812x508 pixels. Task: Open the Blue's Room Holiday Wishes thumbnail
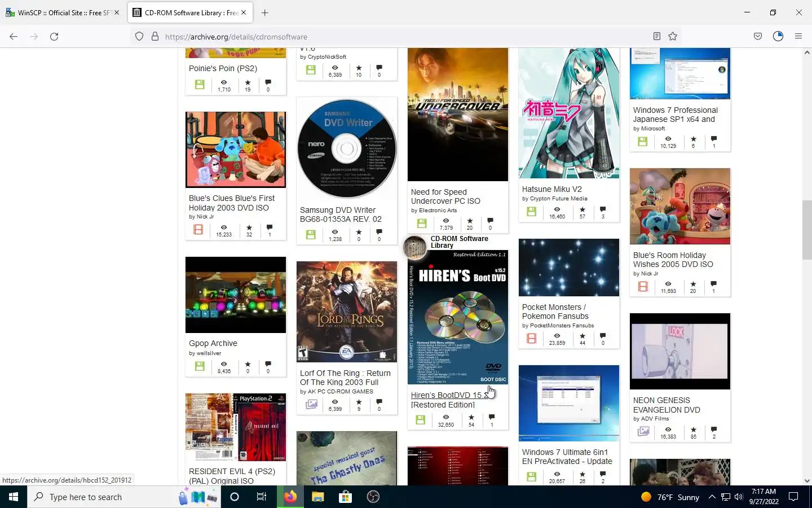680,206
